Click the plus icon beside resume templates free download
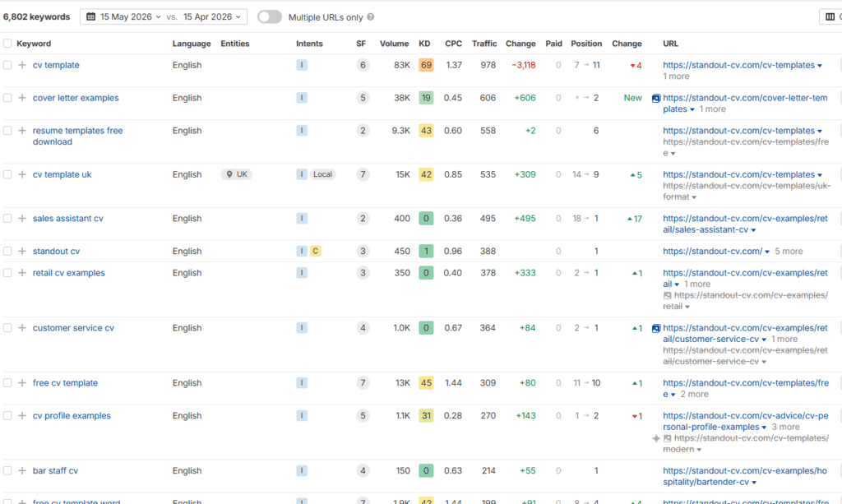Screen dimensions: 842x504 click(22, 131)
